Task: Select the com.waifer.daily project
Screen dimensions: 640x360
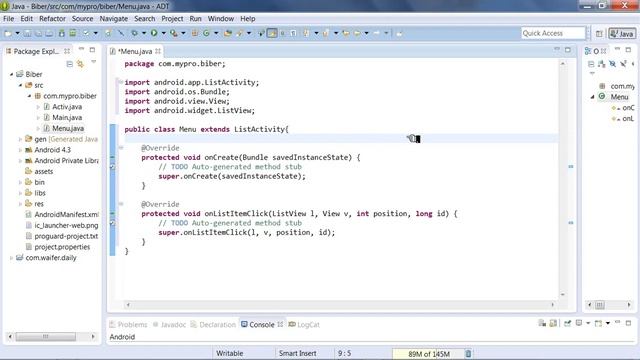Action: (51, 258)
